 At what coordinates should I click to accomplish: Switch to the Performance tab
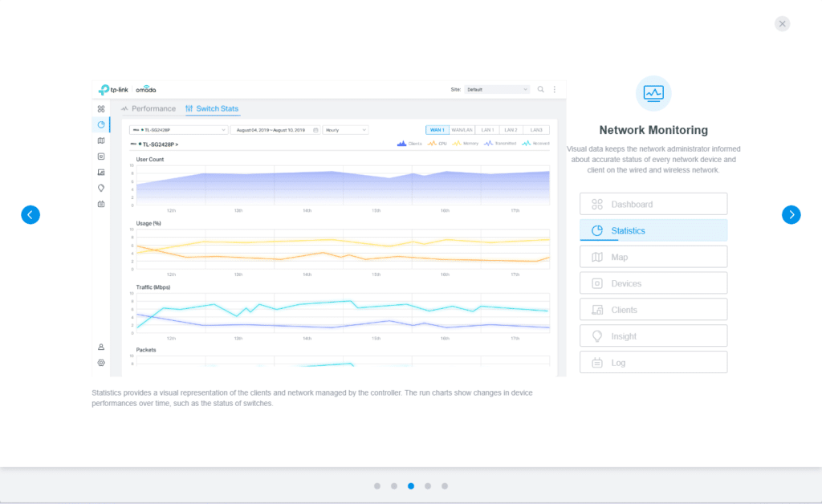(149, 108)
